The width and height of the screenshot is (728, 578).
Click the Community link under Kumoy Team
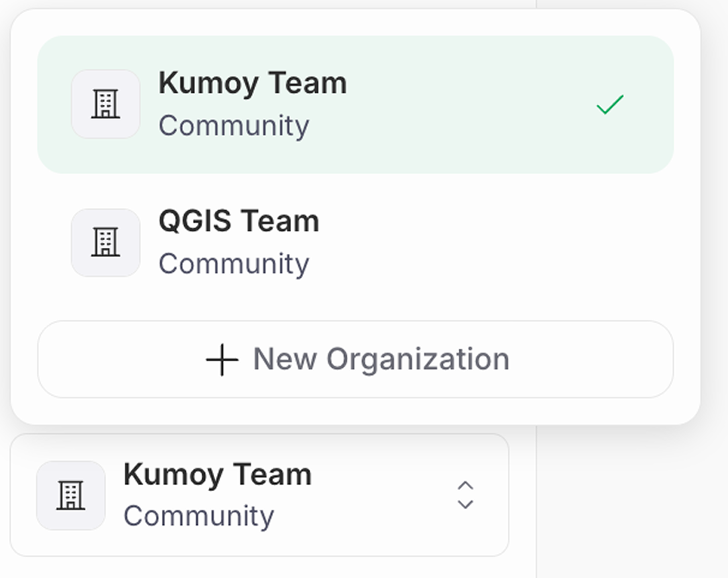233,125
